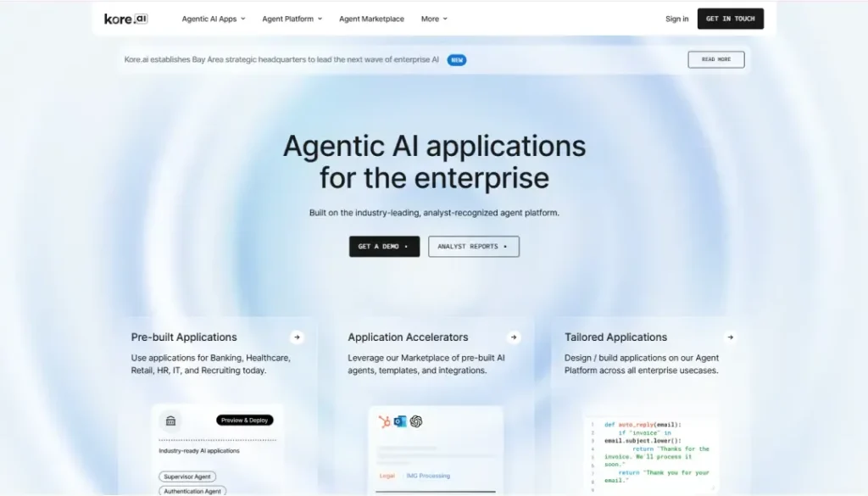Click READ MORE on the announcement
Screen dimensions: 868x496
(716, 59)
